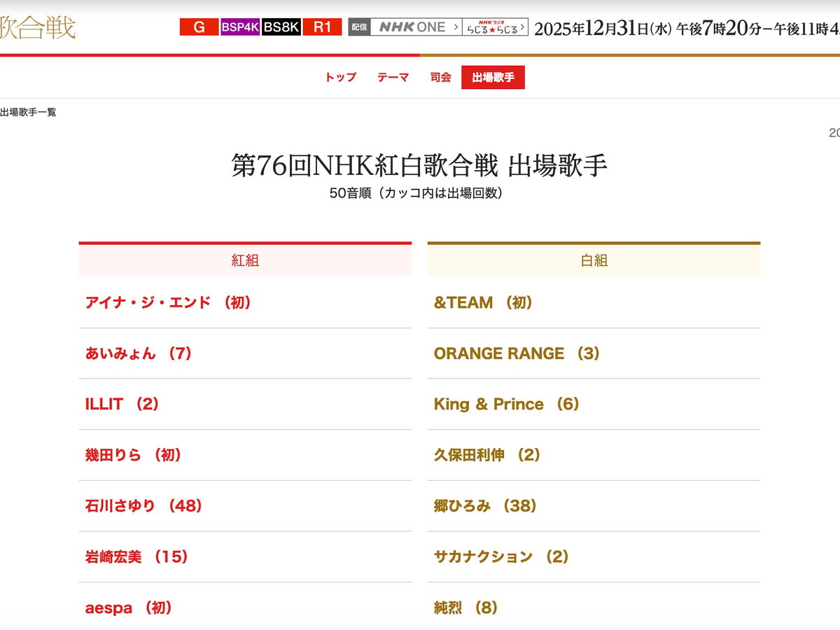The height and width of the screenshot is (630, 840).
Task: Click the 白組 column header
Action: [x=594, y=260]
